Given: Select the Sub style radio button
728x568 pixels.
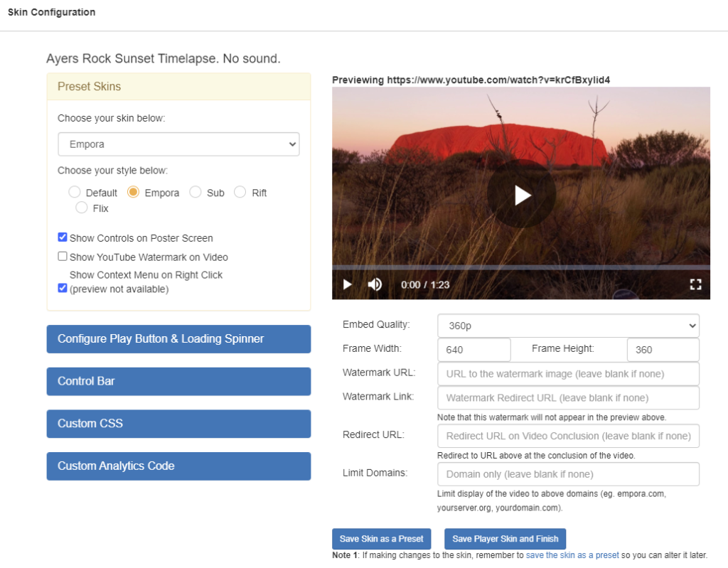Looking at the screenshot, I should [x=195, y=192].
